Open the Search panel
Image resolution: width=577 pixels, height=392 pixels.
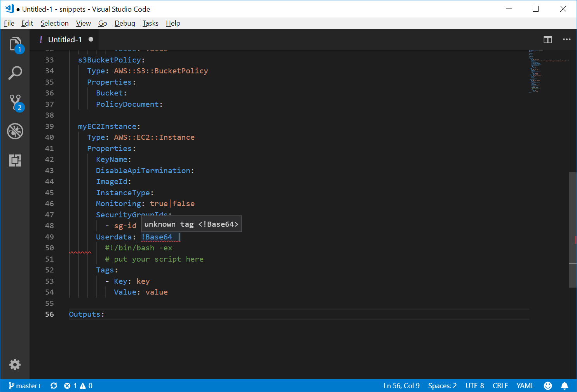tap(15, 73)
